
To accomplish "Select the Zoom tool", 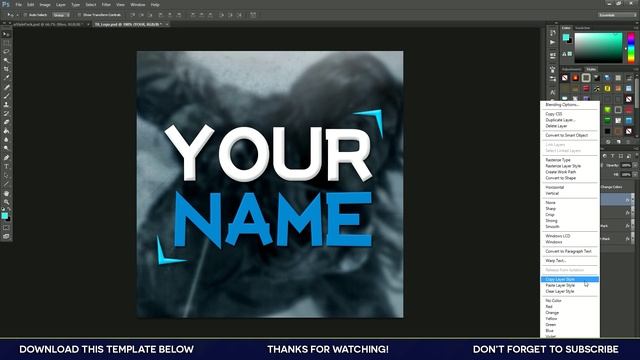I will point(6,202).
